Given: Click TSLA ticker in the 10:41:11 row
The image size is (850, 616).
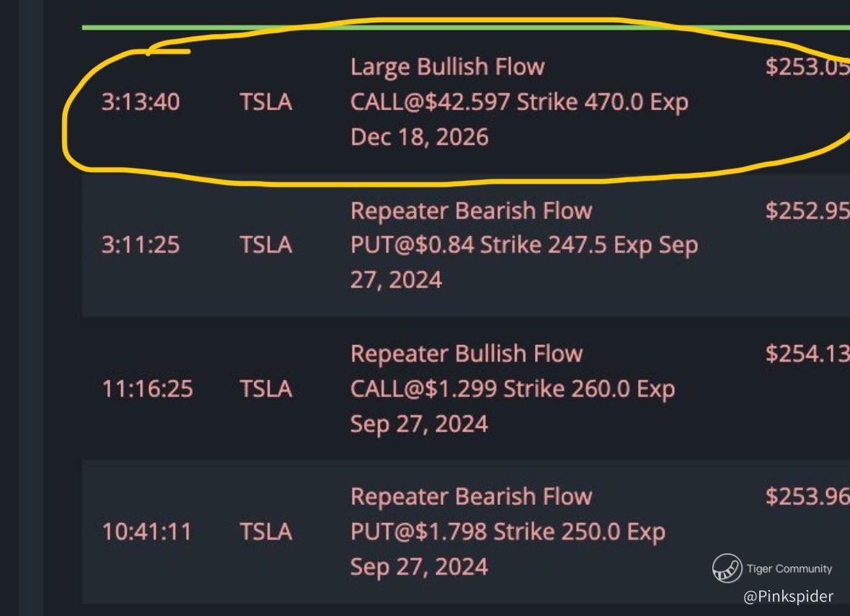Looking at the screenshot, I should pos(265,532).
